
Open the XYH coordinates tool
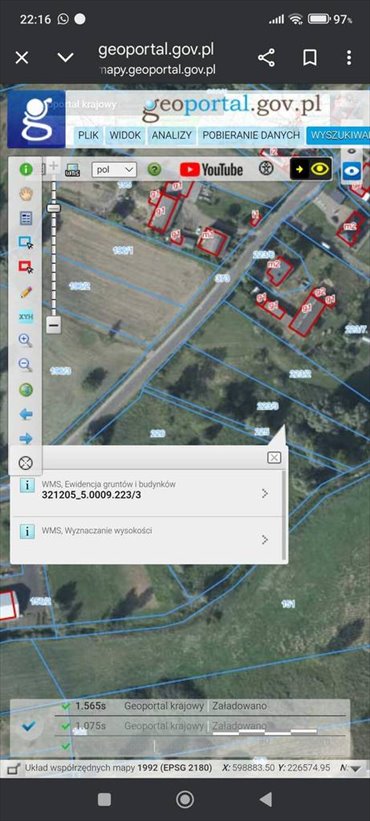26,316
